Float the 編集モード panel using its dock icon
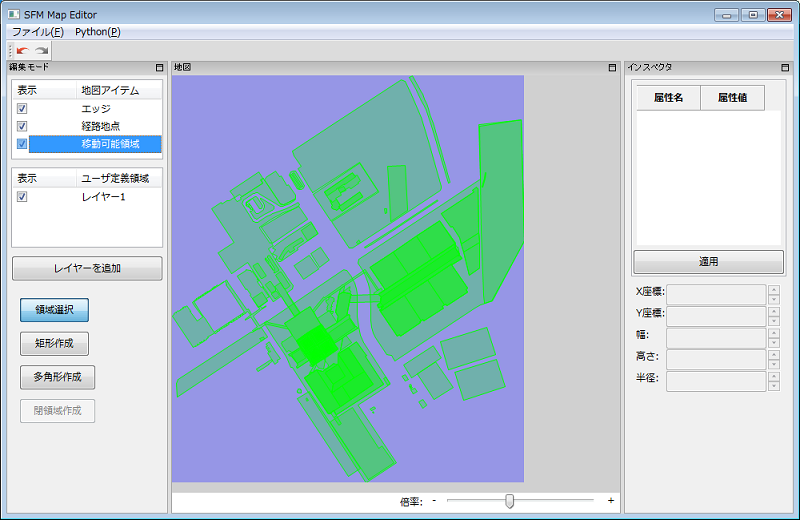The height and width of the screenshot is (520, 800). point(159,67)
